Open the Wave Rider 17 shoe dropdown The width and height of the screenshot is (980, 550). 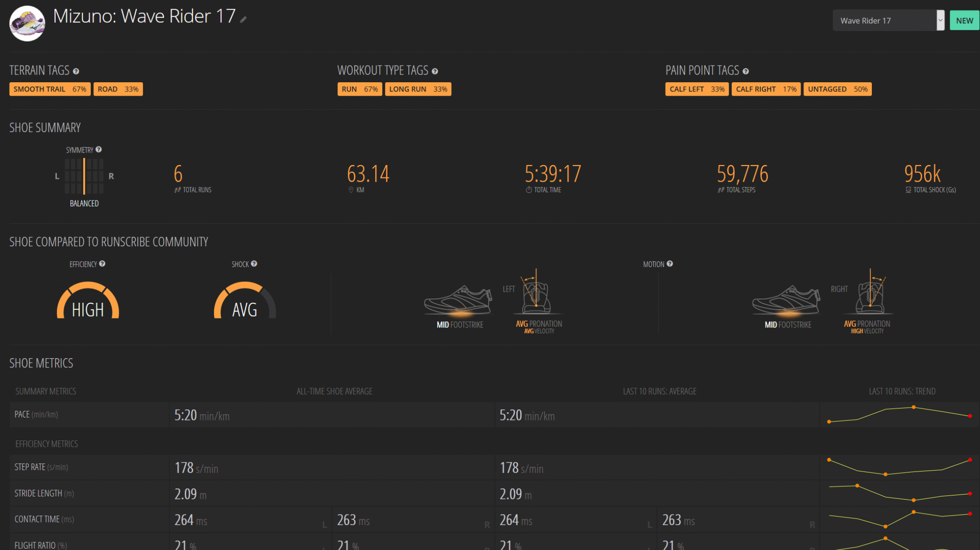884,21
